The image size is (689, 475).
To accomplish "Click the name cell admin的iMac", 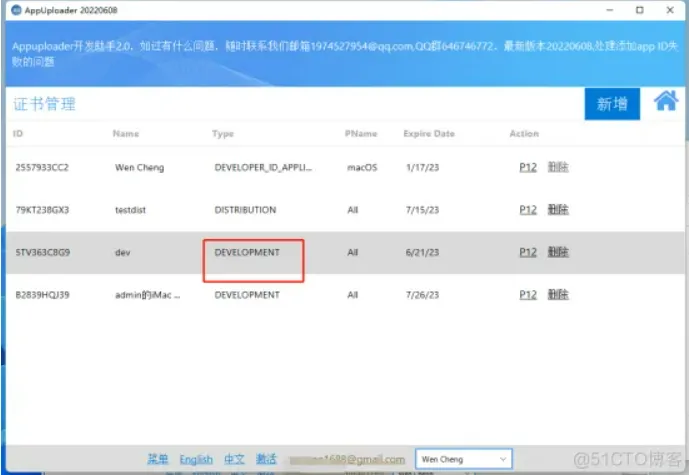I will tap(147, 295).
